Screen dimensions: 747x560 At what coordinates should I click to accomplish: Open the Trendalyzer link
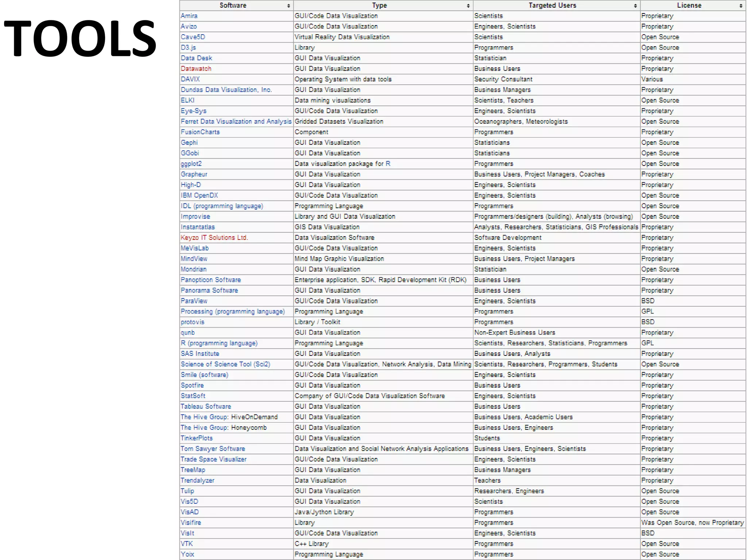pyautogui.click(x=197, y=481)
